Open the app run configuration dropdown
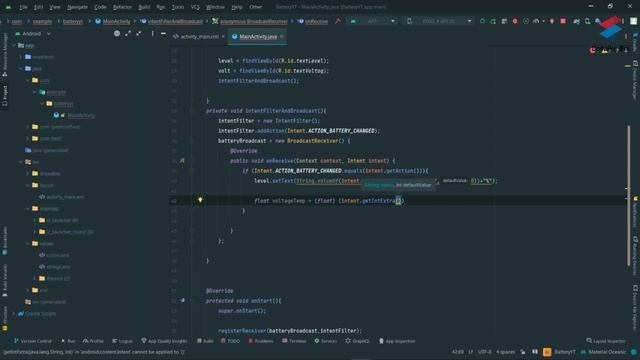Image resolution: width=640 pixels, height=360 pixels. click(373, 21)
